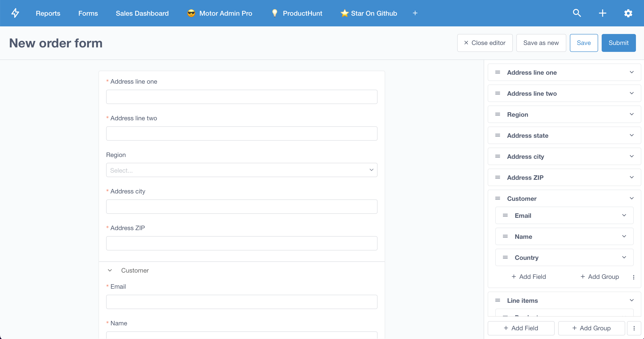Click Close editor button

(485, 43)
